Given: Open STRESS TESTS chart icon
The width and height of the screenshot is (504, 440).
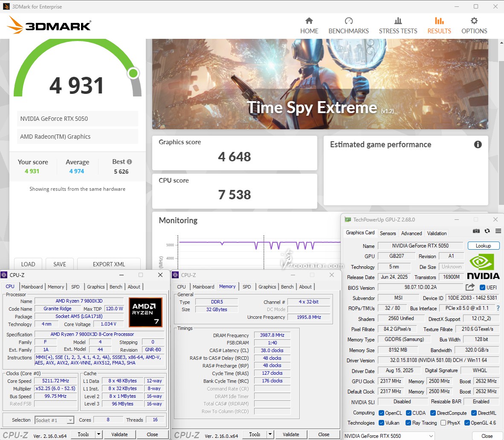Looking at the screenshot, I should (398, 21).
